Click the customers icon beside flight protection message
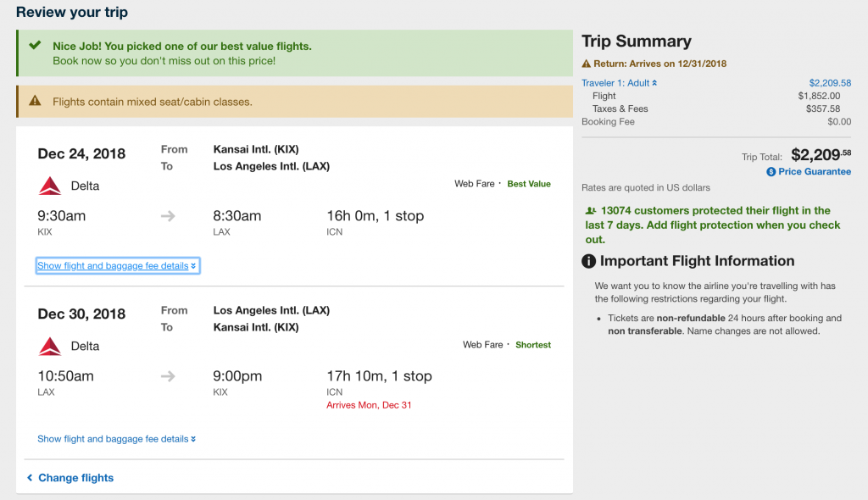Screen dimensions: 868x500 point(591,211)
